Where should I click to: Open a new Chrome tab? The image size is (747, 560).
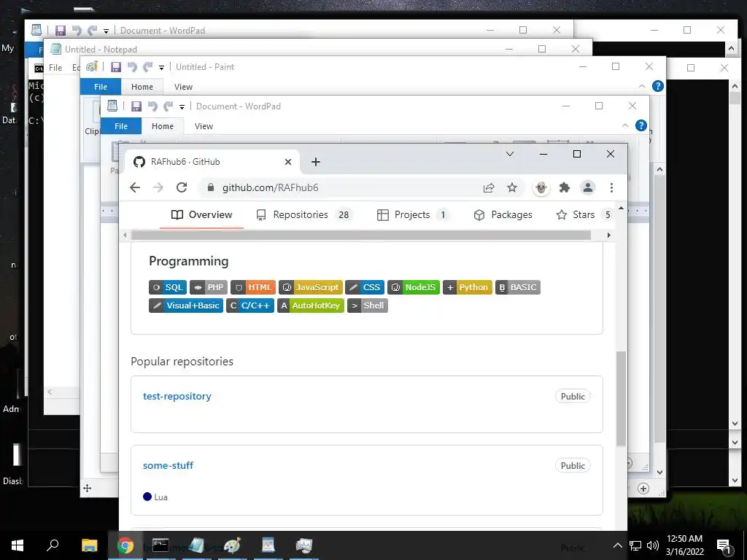pyautogui.click(x=315, y=162)
